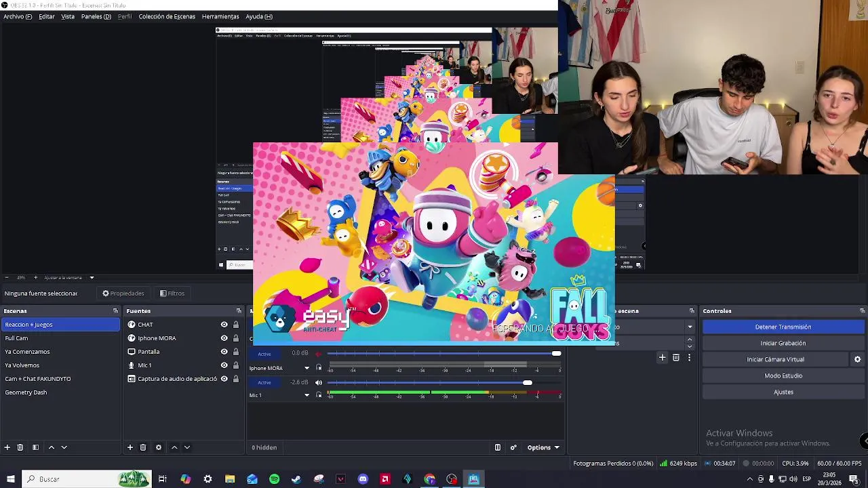Open the Herramientas menu

tap(220, 16)
